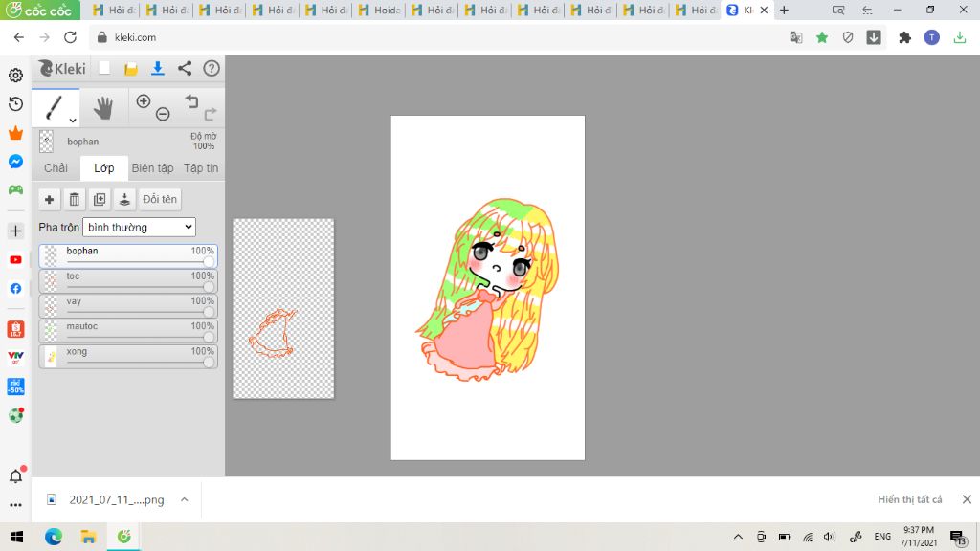
Task: Open Windows Start menu
Action: [17, 537]
